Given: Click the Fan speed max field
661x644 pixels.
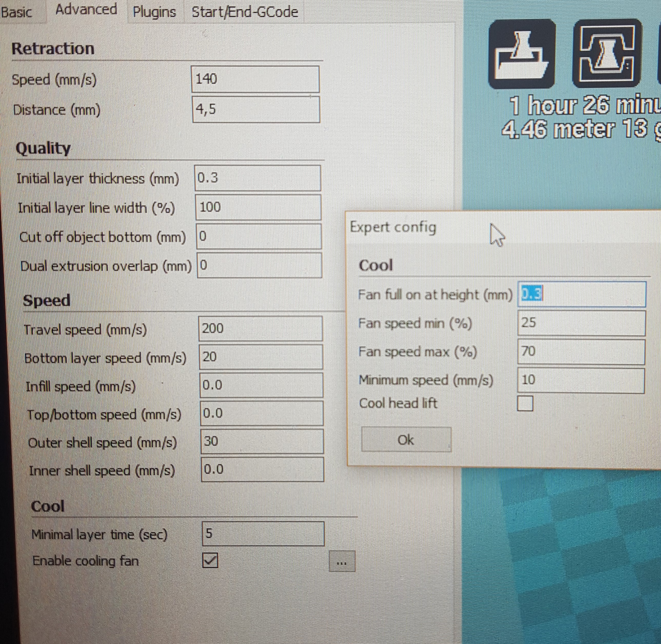Looking at the screenshot, I should click(581, 352).
